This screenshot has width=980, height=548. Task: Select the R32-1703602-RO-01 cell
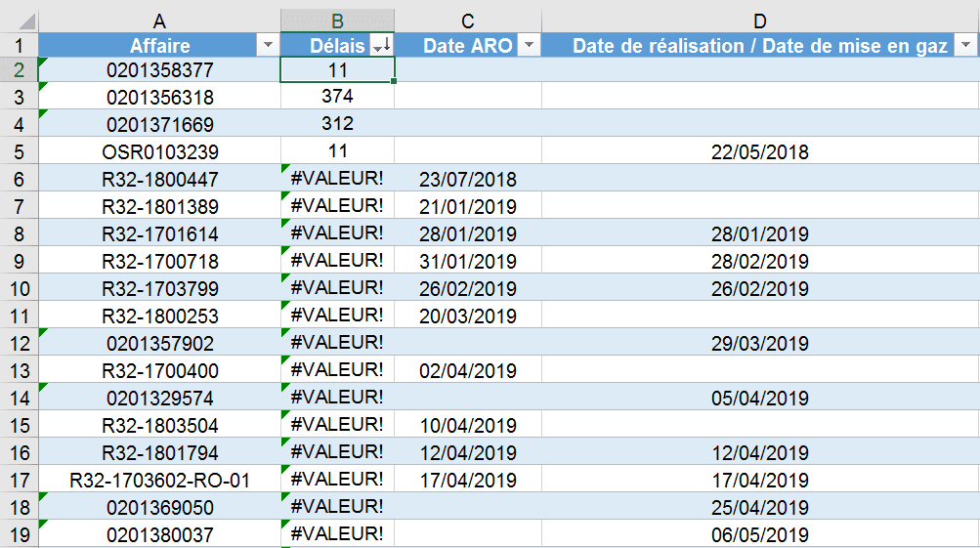click(x=159, y=481)
